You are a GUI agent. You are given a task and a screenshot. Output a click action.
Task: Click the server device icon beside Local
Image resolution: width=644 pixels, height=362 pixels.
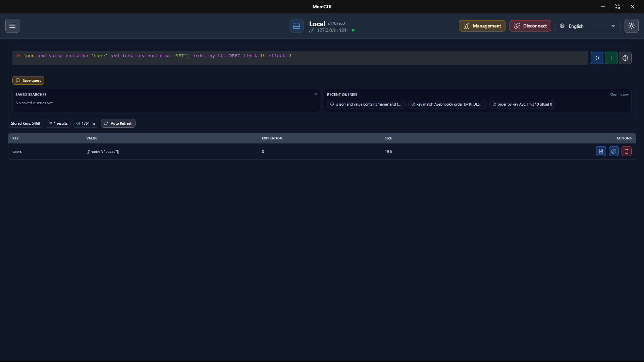tap(297, 26)
